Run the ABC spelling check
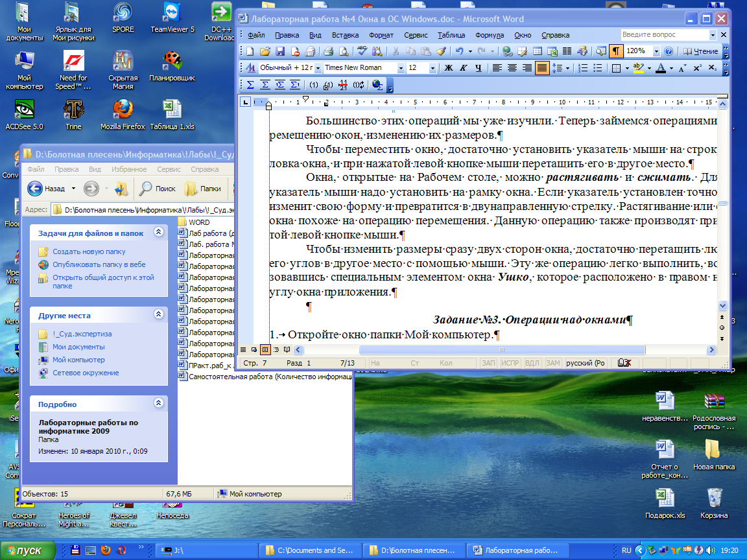This screenshot has height=560, width=747. 362,51
